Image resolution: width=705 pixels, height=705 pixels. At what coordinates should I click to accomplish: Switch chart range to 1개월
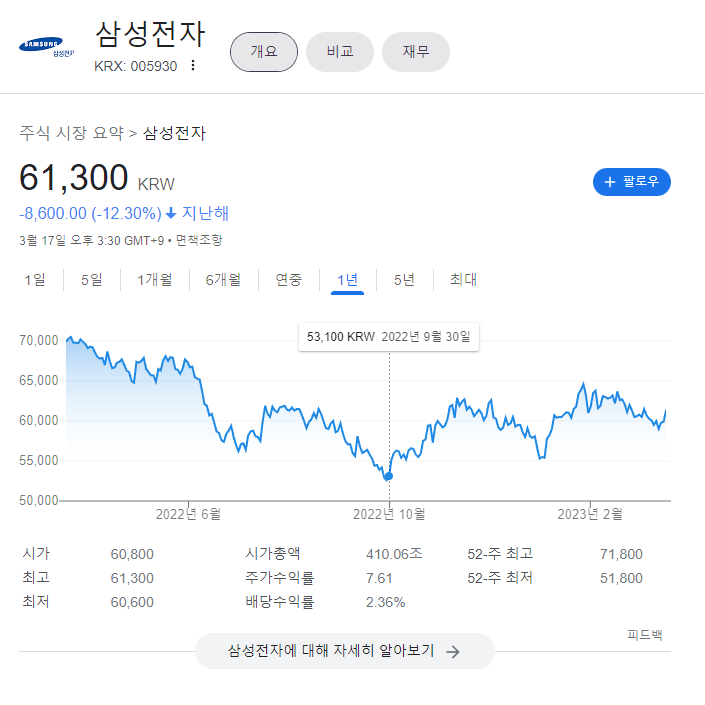(154, 280)
